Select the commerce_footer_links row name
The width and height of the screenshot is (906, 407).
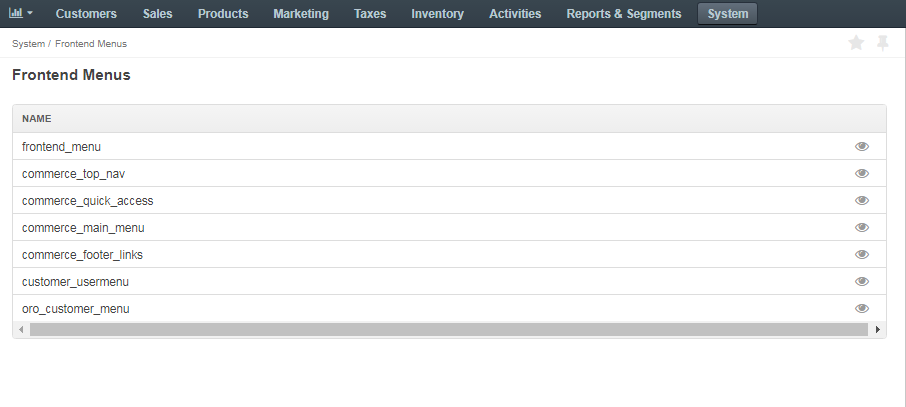point(82,255)
